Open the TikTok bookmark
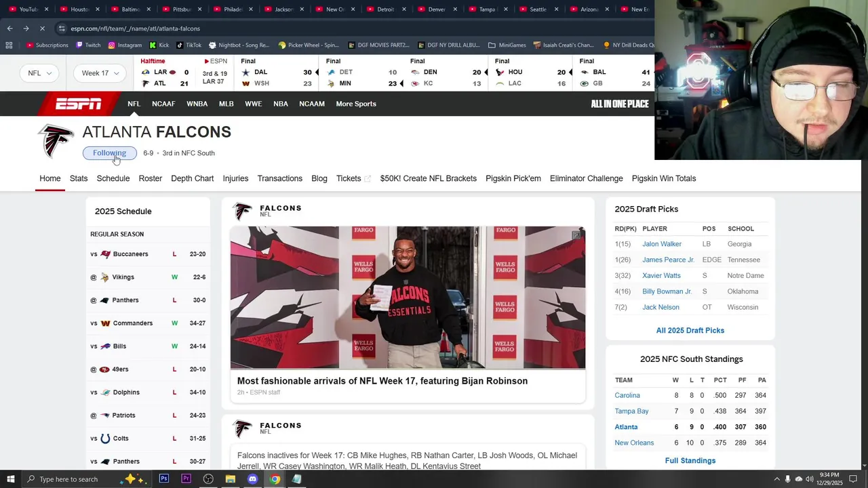The image size is (868, 488). [189, 45]
